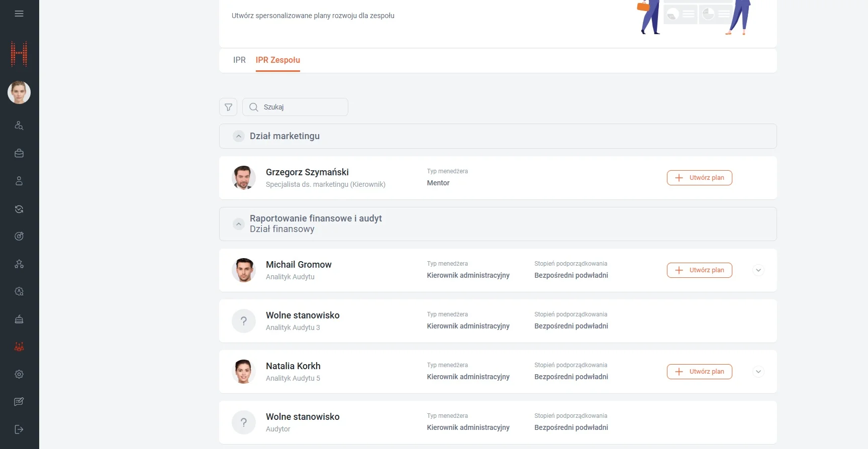Open the stars rating icon in sidebar

click(19, 264)
